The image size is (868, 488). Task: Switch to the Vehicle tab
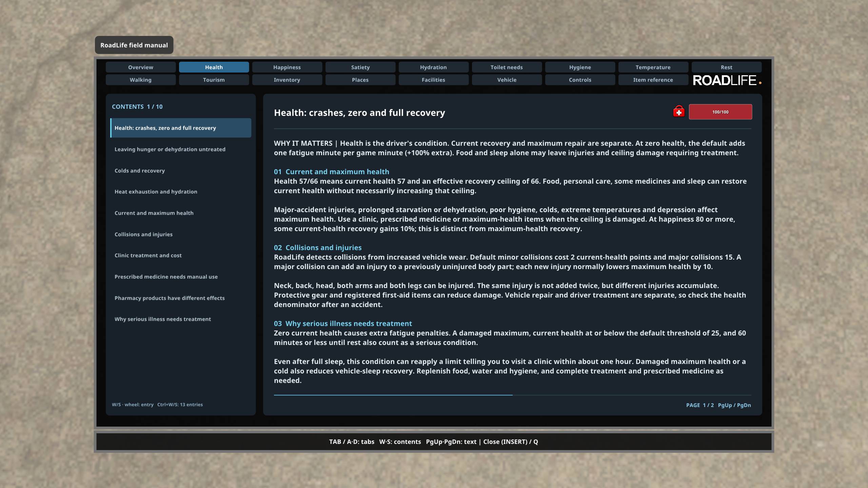[507, 80]
